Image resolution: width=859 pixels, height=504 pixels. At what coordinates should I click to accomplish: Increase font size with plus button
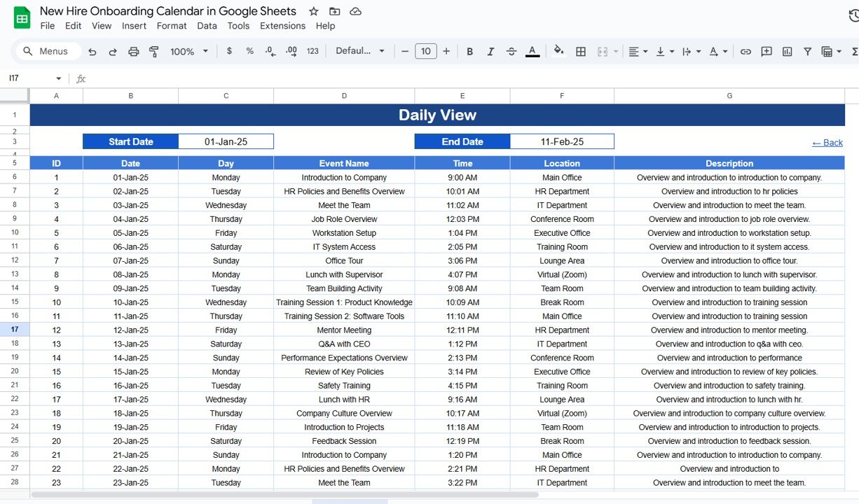click(446, 51)
